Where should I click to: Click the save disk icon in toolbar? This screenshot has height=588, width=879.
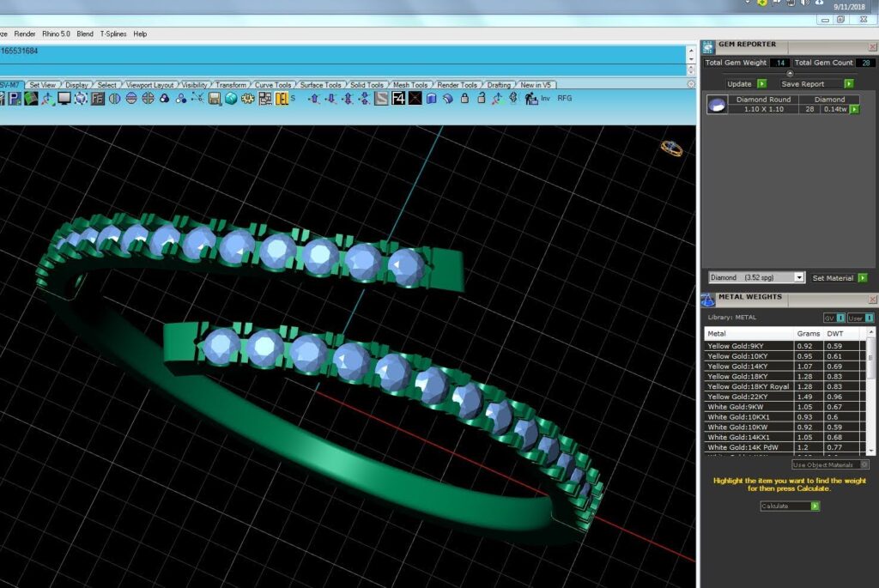click(x=214, y=99)
